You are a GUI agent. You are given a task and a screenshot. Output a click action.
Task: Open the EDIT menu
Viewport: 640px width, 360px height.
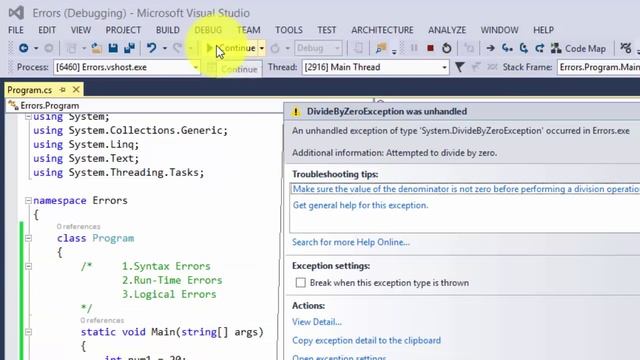(47, 30)
